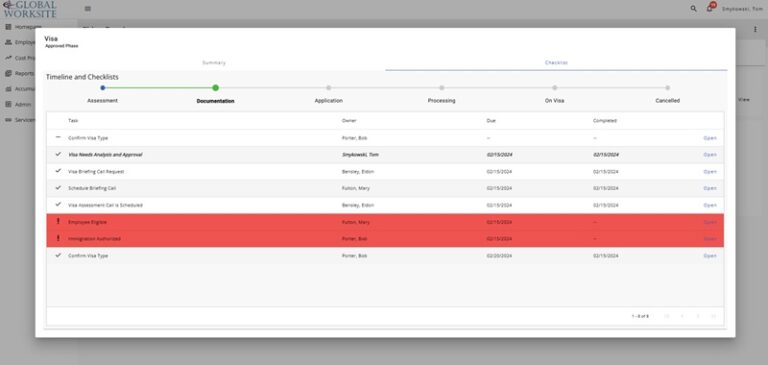Click the checkmark on the Visa Needs Analysis row
This screenshot has width=768, height=365.
(58, 154)
